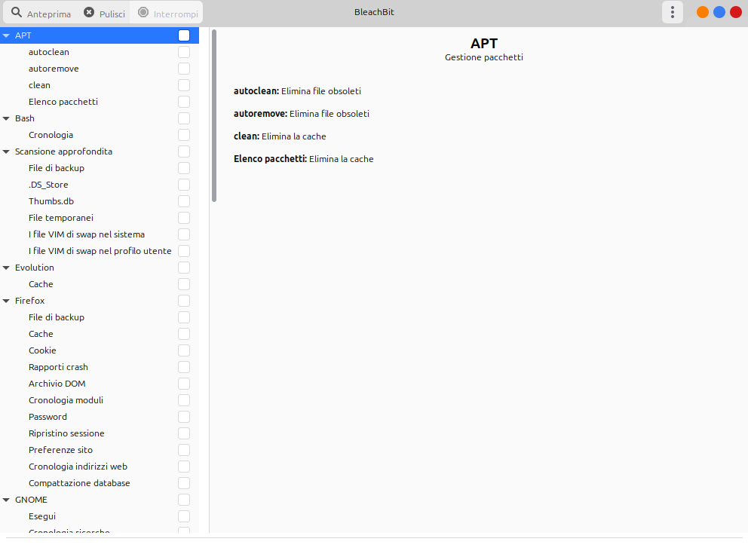Enable the autoclean checkbox in the list

[x=184, y=52]
